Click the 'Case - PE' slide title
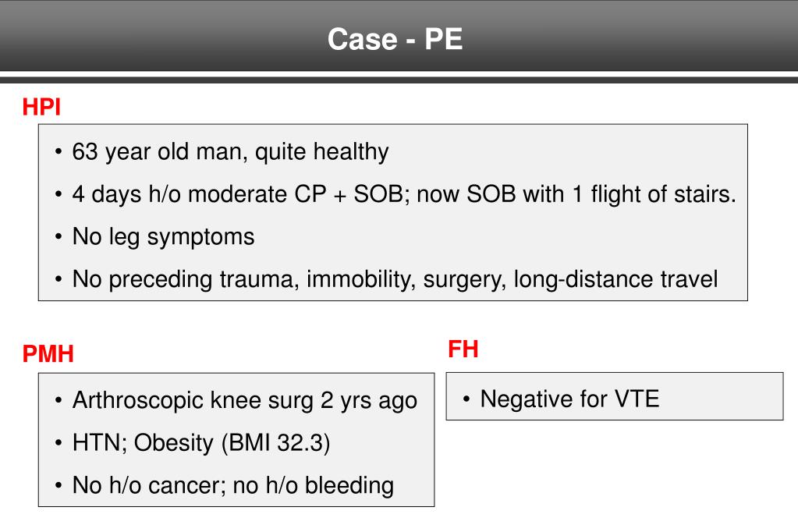 click(x=395, y=39)
